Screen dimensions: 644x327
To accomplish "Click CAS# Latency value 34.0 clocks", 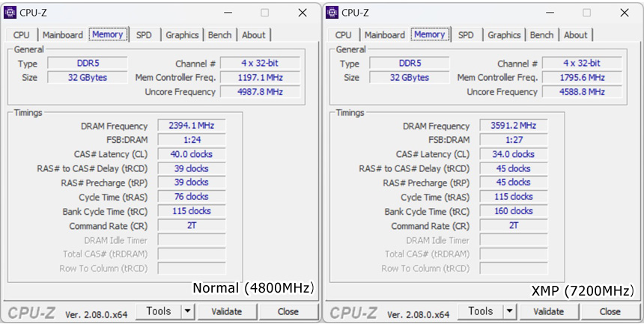I will (x=514, y=154).
